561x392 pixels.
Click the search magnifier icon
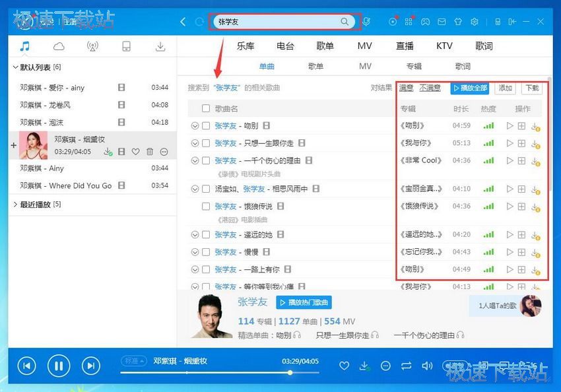click(x=344, y=22)
